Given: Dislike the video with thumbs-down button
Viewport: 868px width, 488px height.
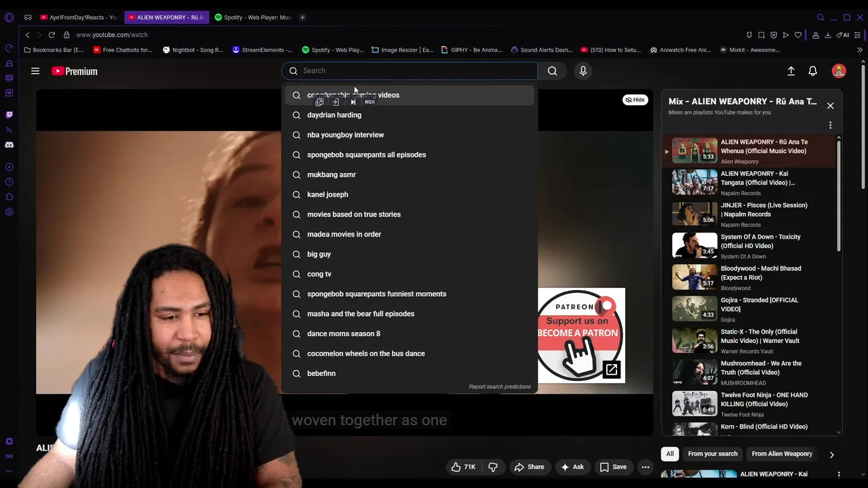Looking at the screenshot, I should [493, 467].
